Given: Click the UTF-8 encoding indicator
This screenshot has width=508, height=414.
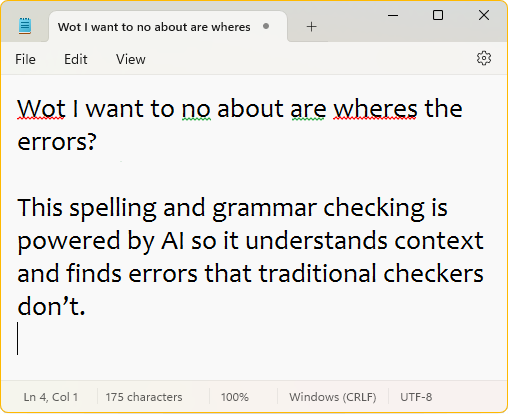Looking at the screenshot, I should tap(416, 397).
